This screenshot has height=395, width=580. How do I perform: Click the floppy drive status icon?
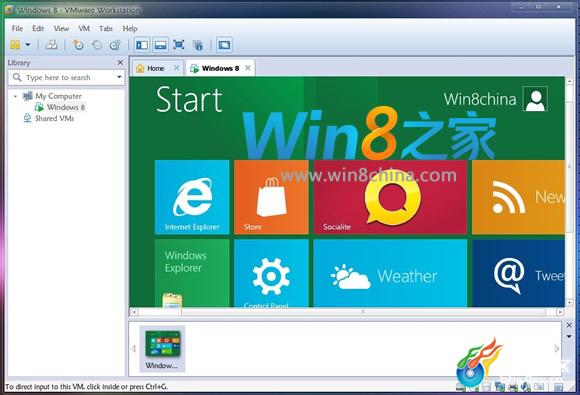pos(486,387)
